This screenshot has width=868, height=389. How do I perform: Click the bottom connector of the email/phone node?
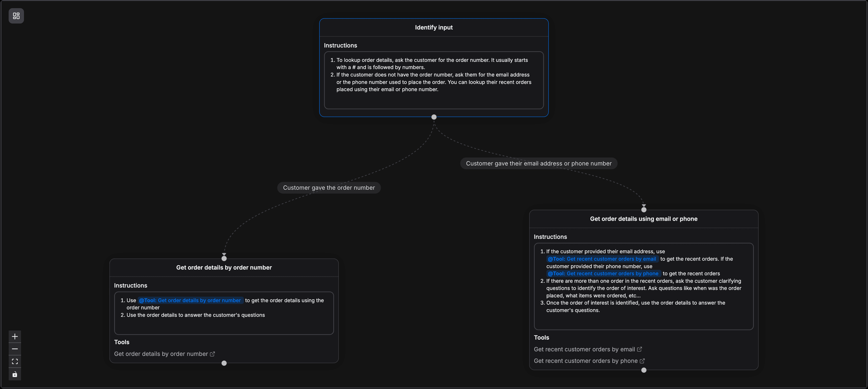[644, 370]
